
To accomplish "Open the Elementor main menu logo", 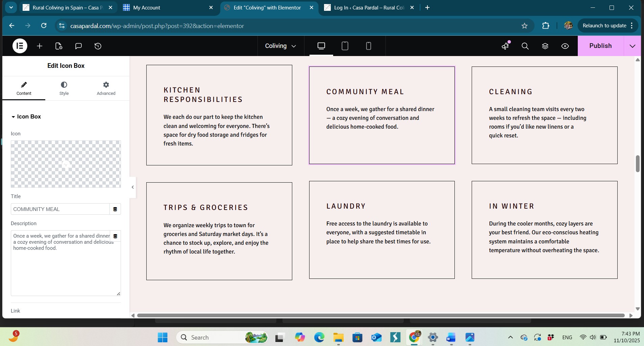I will pos(20,46).
